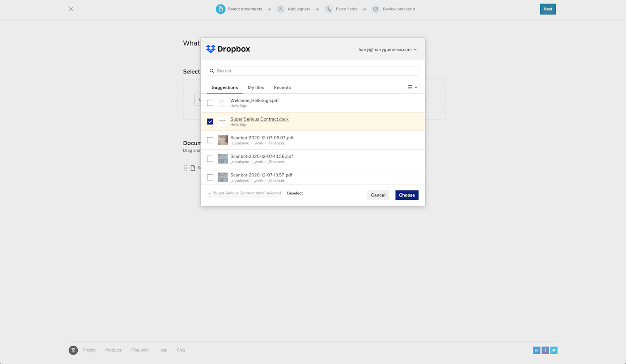This screenshot has width=626, height=364.
Task: Click the Deselect link
Action: 295,193
